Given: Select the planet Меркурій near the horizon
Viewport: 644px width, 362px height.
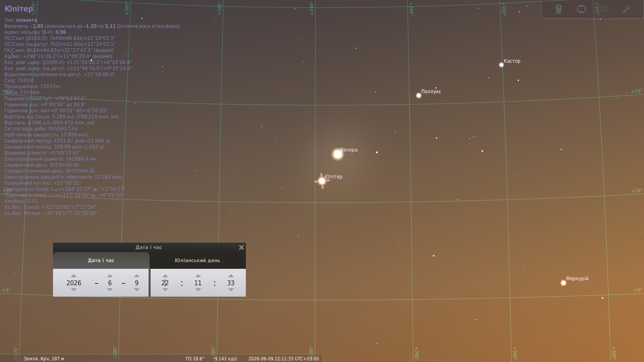Looking at the screenshot, I should pos(563,283).
